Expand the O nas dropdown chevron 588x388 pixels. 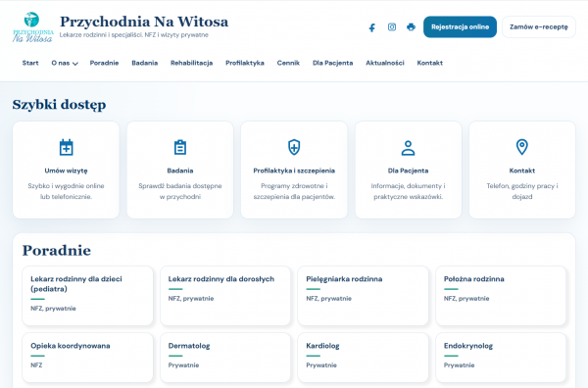(75, 64)
